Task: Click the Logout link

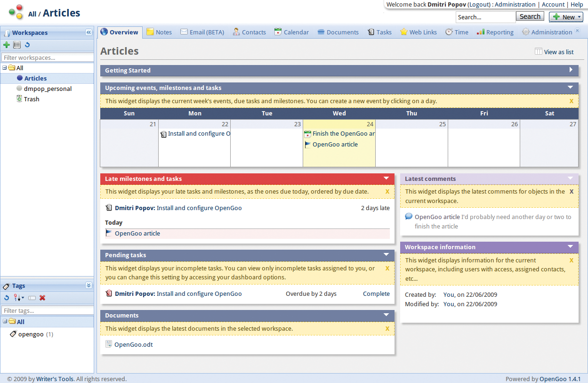Action: tap(480, 4)
